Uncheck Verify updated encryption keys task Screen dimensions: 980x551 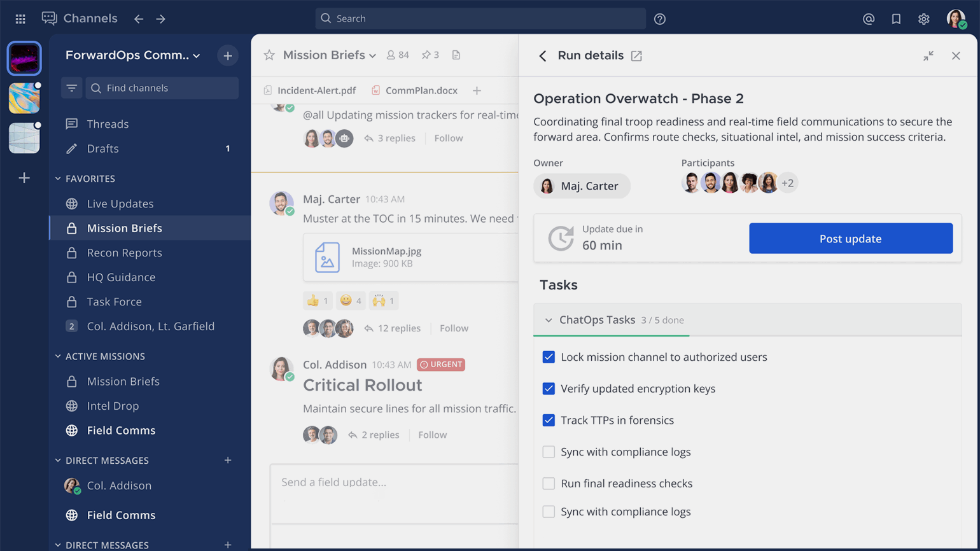(549, 389)
